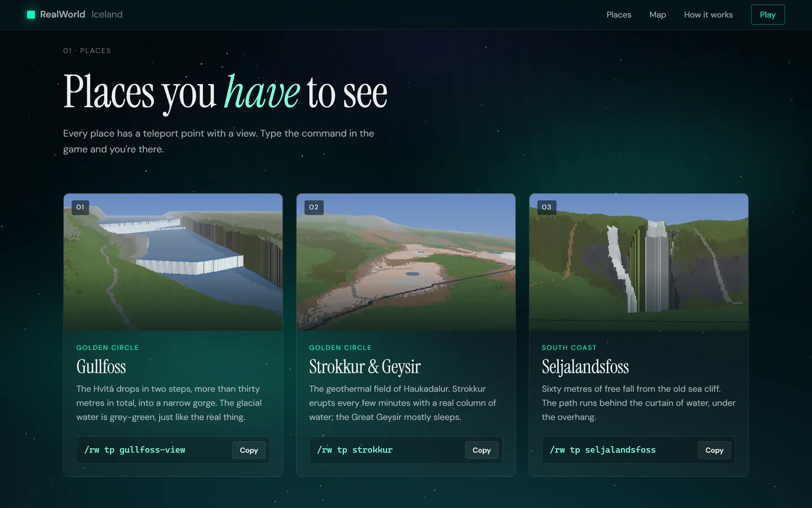Click the Play button in header
This screenshot has width=812, height=508.
click(767, 15)
